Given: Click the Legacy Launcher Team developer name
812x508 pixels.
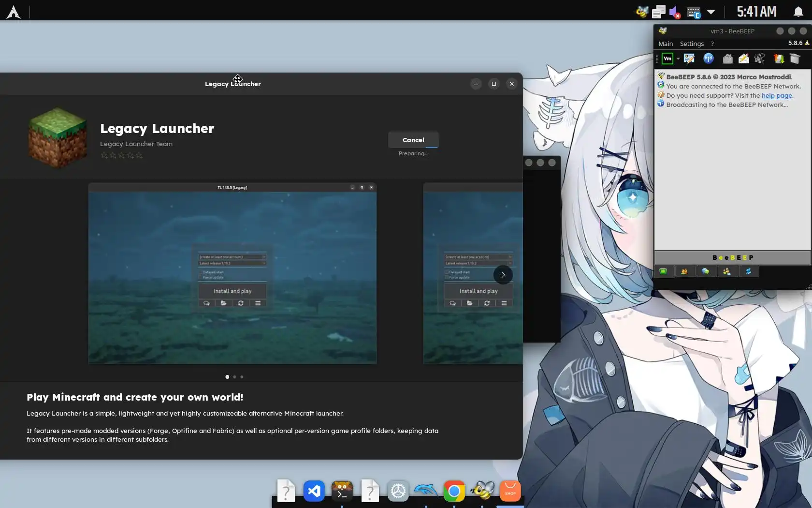Looking at the screenshot, I should click(x=136, y=144).
